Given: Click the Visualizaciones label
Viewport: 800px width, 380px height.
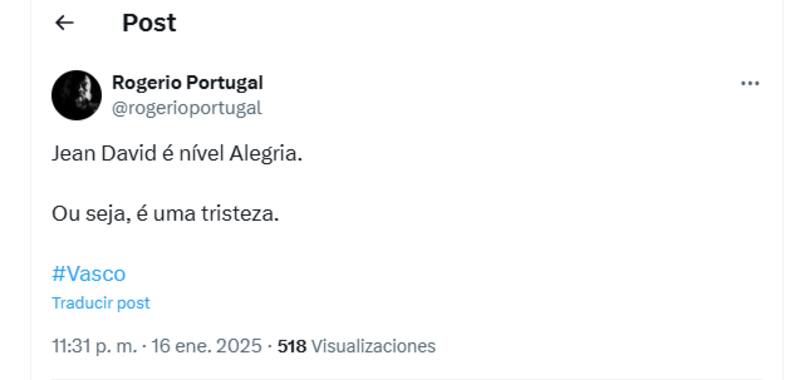Looking at the screenshot, I should [373, 346].
